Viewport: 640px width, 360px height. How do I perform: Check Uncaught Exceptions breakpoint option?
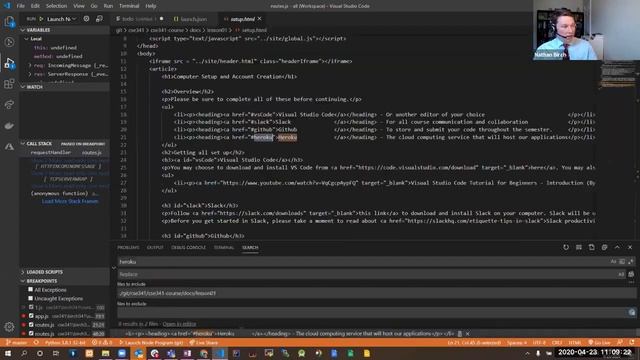(x=31, y=298)
